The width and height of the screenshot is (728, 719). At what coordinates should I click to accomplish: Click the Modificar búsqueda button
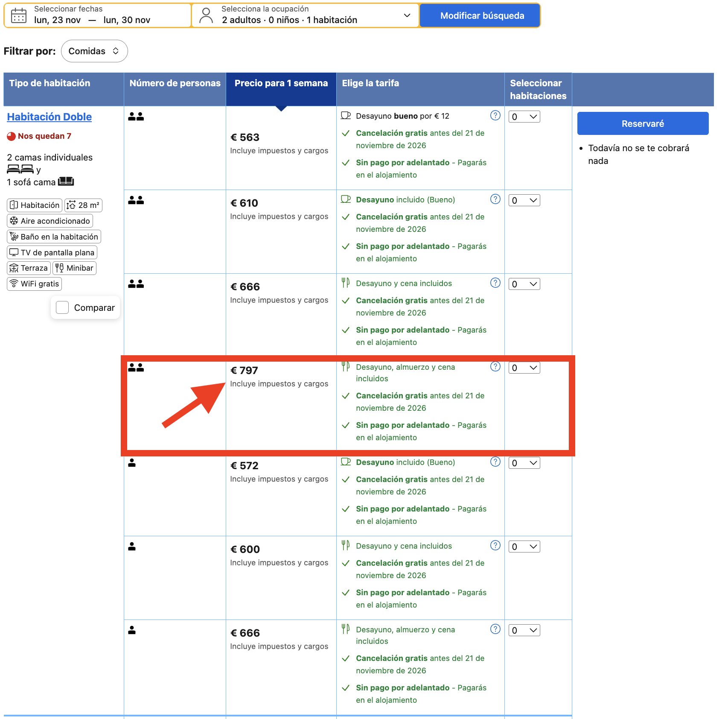point(480,16)
